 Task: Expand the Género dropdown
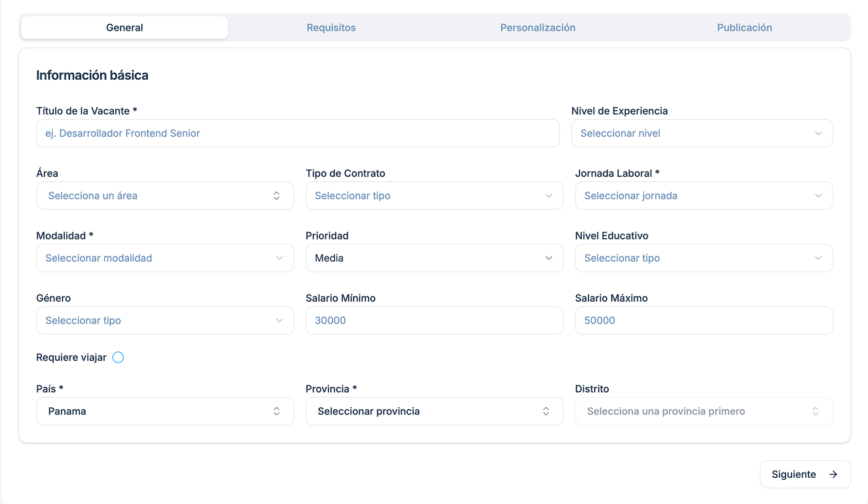coord(165,321)
